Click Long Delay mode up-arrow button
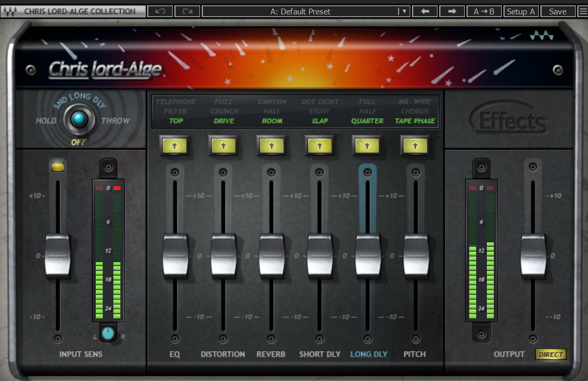Image resolution: width=588 pixels, height=381 pixels. click(367, 146)
